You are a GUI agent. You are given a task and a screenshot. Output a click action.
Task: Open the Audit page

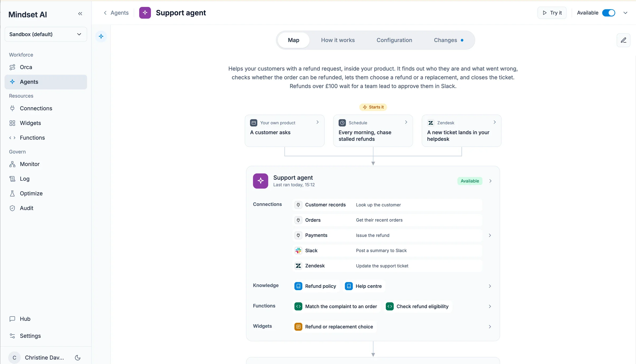(46, 208)
